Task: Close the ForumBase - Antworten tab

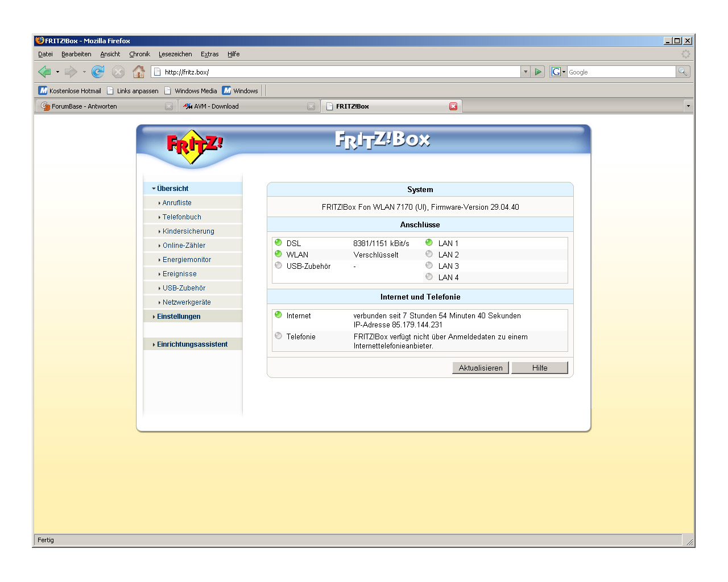Action: pyautogui.click(x=169, y=106)
